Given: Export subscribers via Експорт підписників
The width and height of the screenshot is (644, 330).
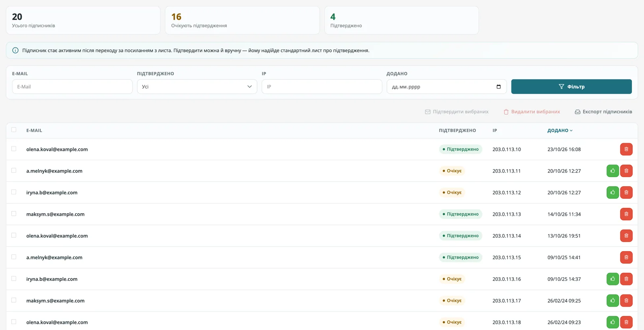Looking at the screenshot, I should (603, 112).
